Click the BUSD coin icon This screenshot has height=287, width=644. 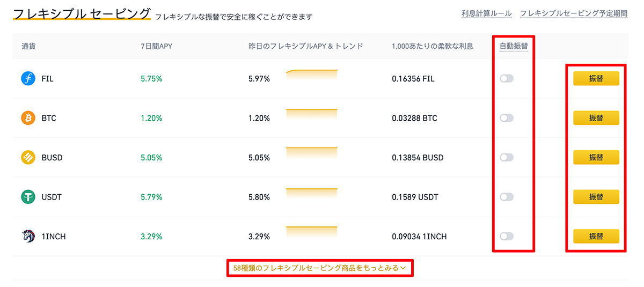[28, 158]
